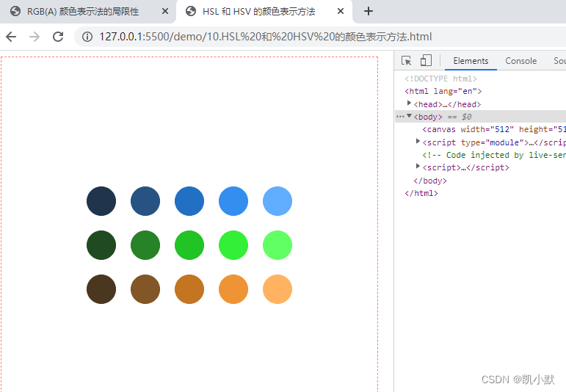Open the Elements panel tab

(x=471, y=61)
